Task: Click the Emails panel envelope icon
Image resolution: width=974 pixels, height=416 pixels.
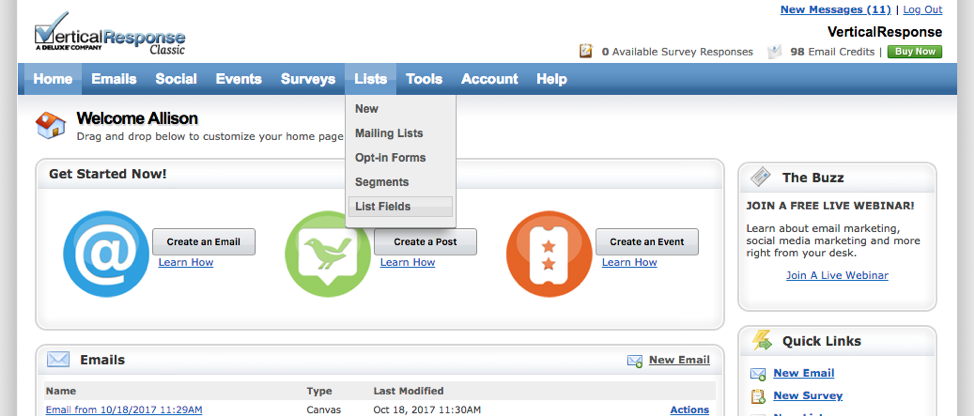Action: coord(58,359)
